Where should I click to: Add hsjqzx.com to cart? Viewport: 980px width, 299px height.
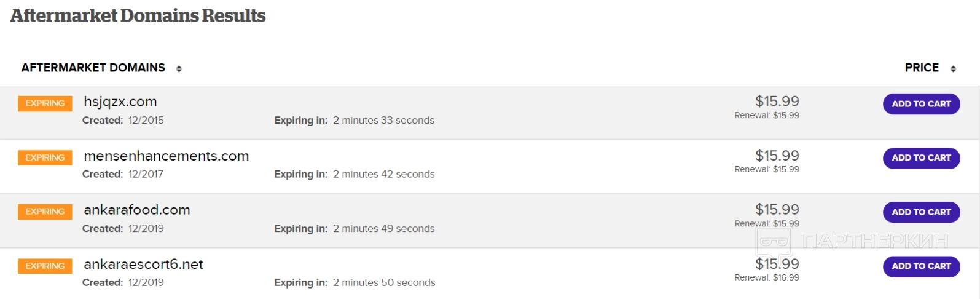tap(921, 104)
